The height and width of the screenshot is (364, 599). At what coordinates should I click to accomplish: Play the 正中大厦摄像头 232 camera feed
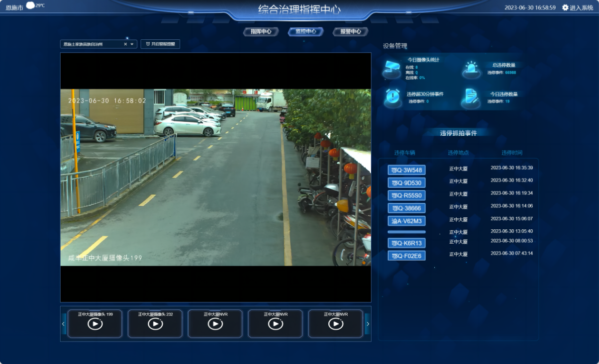coord(155,324)
